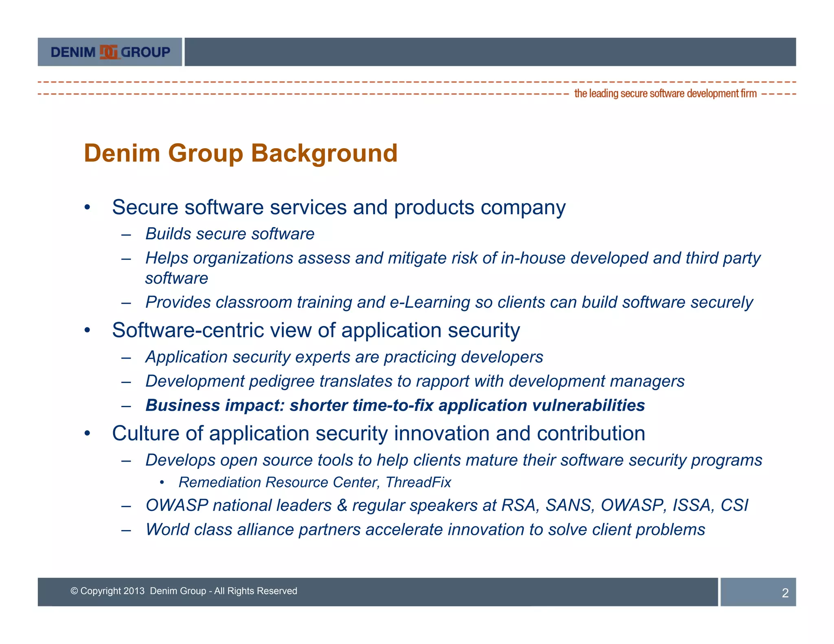Viewport: 834px width, 644px height.
Task: Click 'OWASP national leaders & regular speakers' line
Action: (x=447, y=505)
